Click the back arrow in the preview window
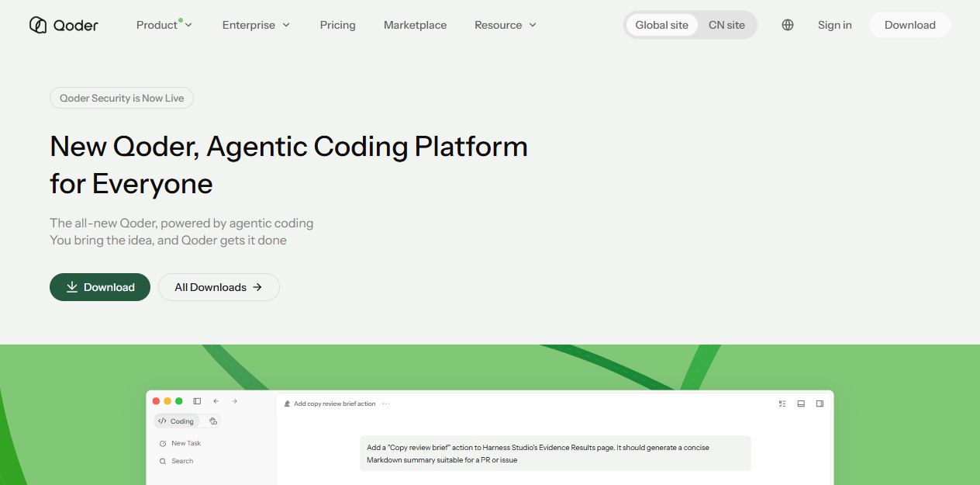The image size is (980, 485). tap(216, 401)
